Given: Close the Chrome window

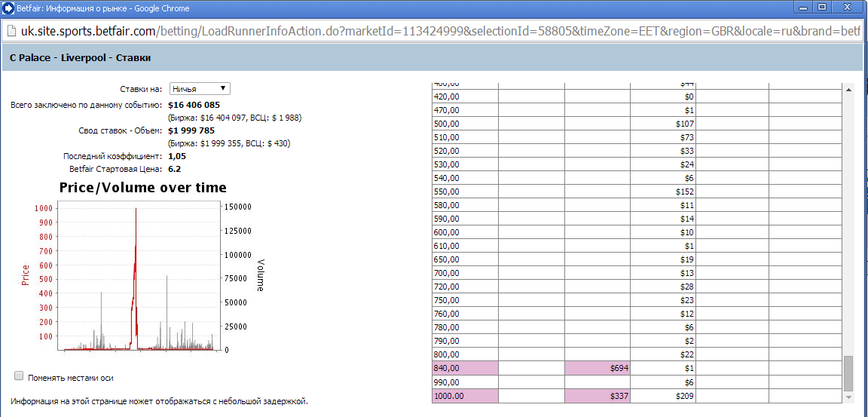Looking at the screenshot, I should tap(848, 8).
